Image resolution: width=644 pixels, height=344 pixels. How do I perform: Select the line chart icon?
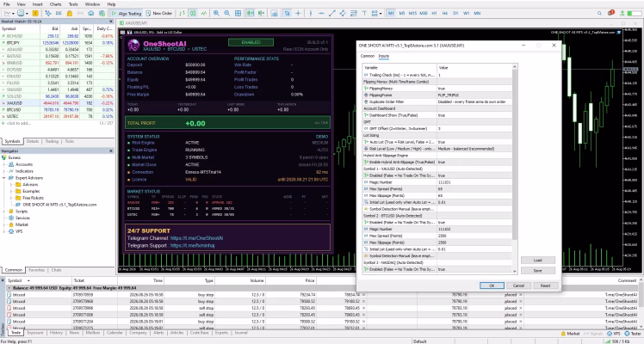click(204, 13)
